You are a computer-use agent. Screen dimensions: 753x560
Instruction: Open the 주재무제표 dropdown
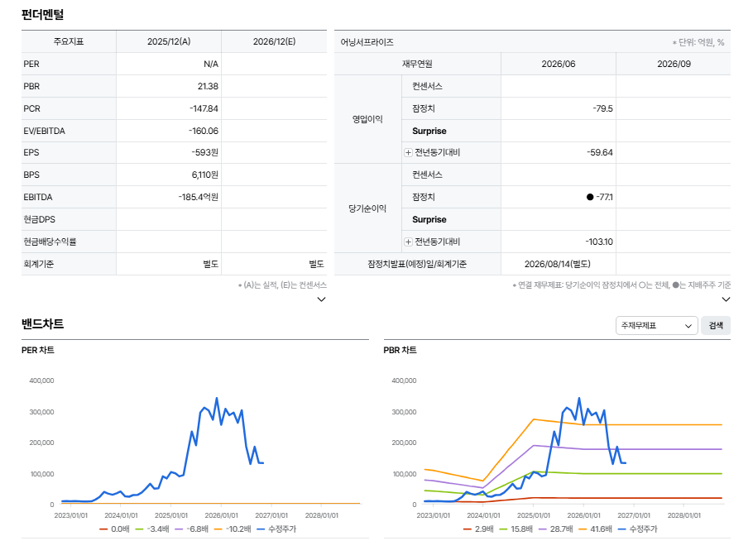pyautogui.click(x=656, y=326)
